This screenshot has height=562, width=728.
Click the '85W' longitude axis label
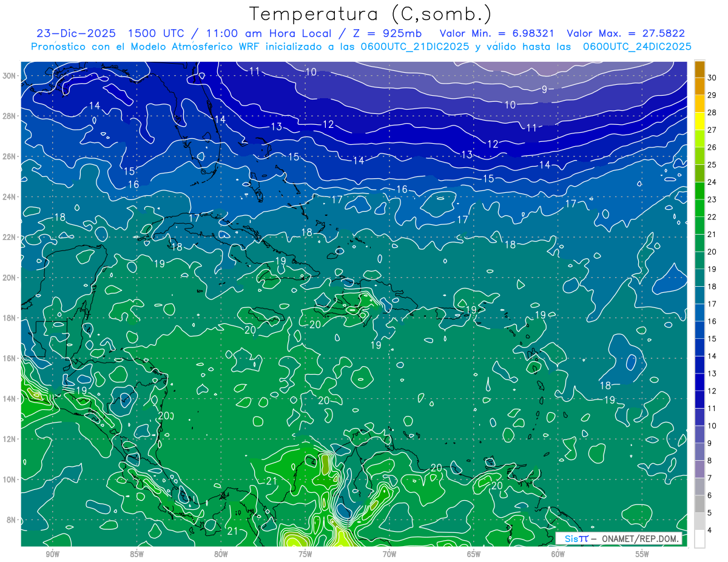pos(136,554)
